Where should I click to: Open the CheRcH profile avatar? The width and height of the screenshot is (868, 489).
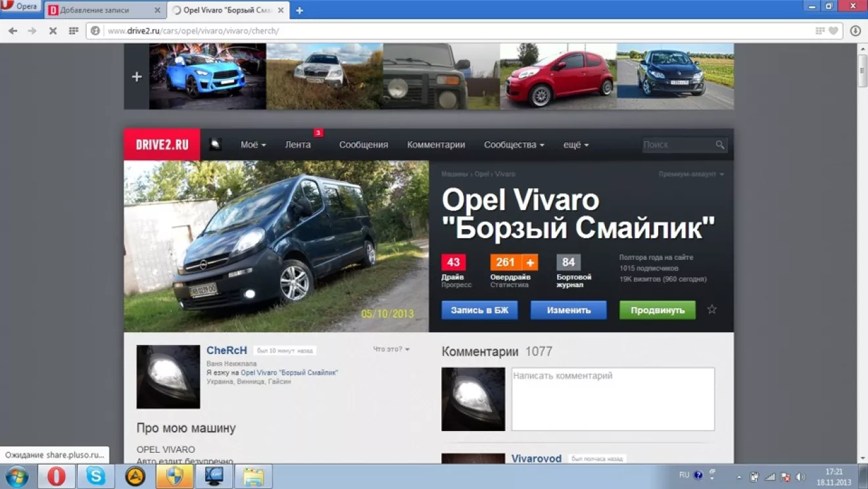point(168,377)
